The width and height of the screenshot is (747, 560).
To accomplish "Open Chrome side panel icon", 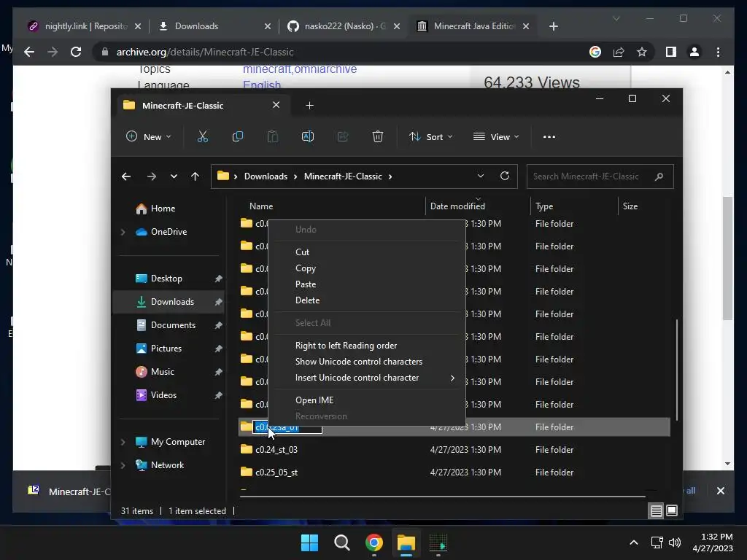I will pos(671,52).
